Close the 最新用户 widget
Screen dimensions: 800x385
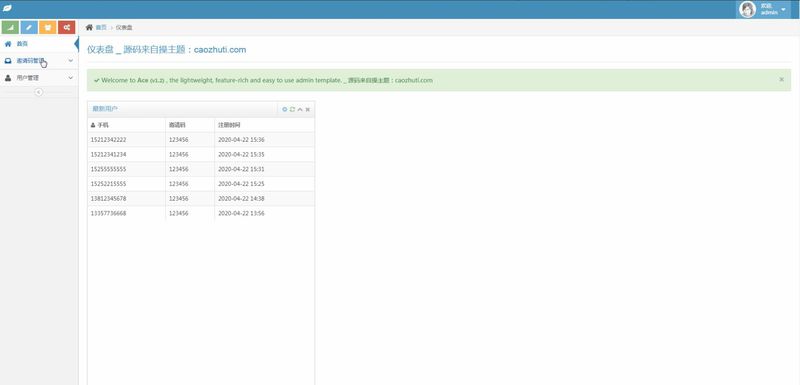[x=308, y=109]
